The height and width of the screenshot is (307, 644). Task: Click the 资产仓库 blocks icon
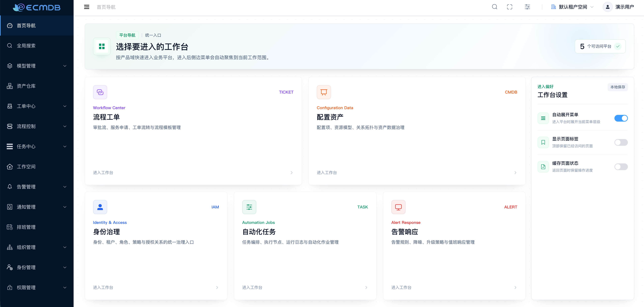click(x=10, y=86)
